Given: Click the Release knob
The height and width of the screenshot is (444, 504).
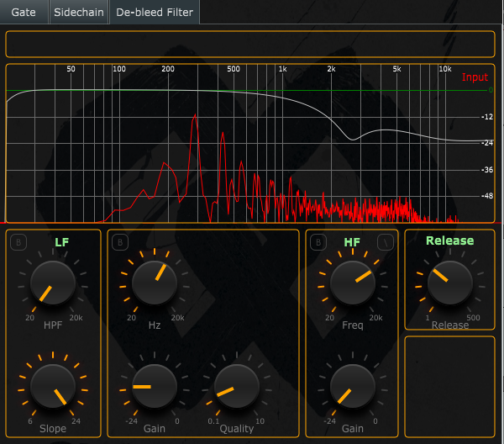Looking at the screenshot, I should click(x=449, y=283).
